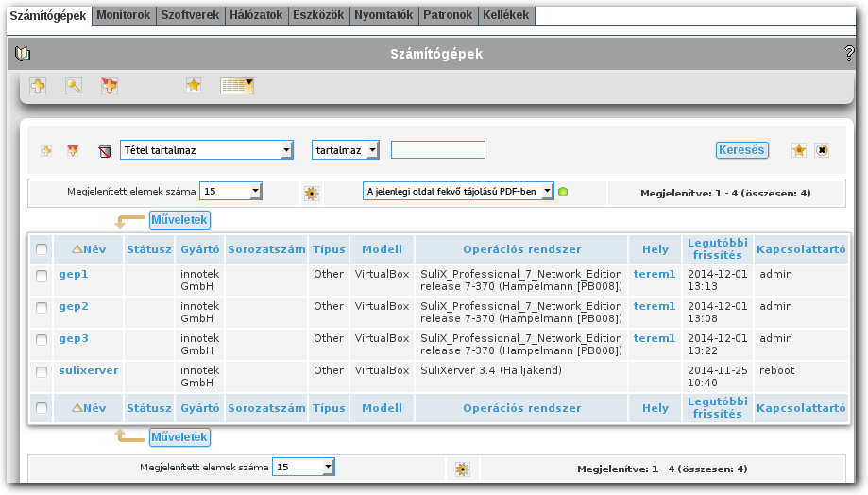Switch to the Kellékek tab

click(506, 15)
